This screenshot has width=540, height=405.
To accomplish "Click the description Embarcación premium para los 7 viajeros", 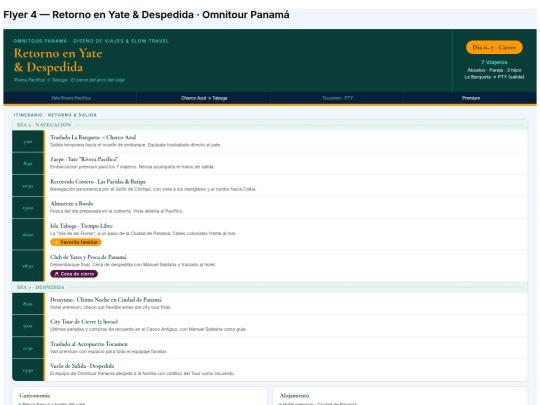I will (x=132, y=167).
